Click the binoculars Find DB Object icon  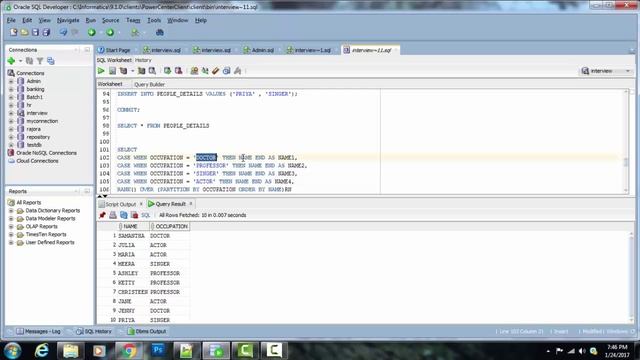click(x=160, y=32)
